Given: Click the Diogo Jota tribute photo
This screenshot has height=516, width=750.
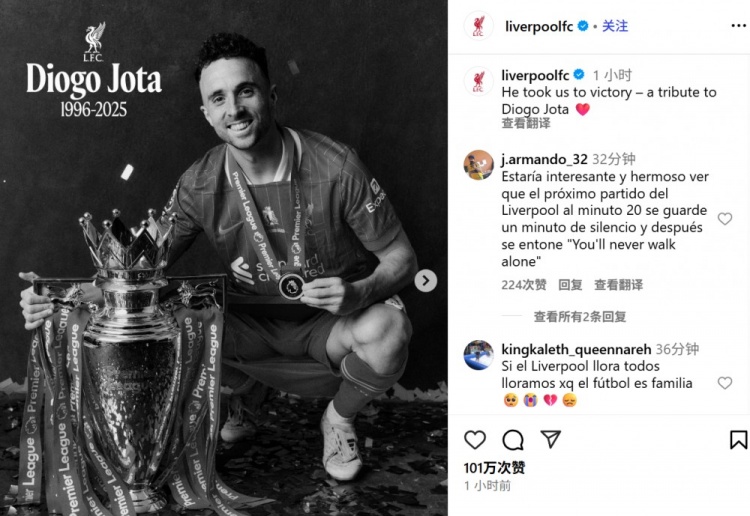Looking at the screenshot, I should point(224,258).
